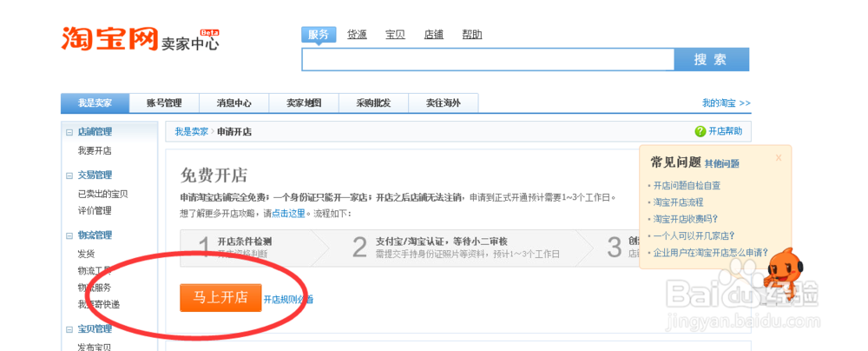Image resolution: width=868 pixels, height=351 pixels.
Task: Open the 企业用户在淘宝开店怎么申请? FAQ link
Action: 711,252
